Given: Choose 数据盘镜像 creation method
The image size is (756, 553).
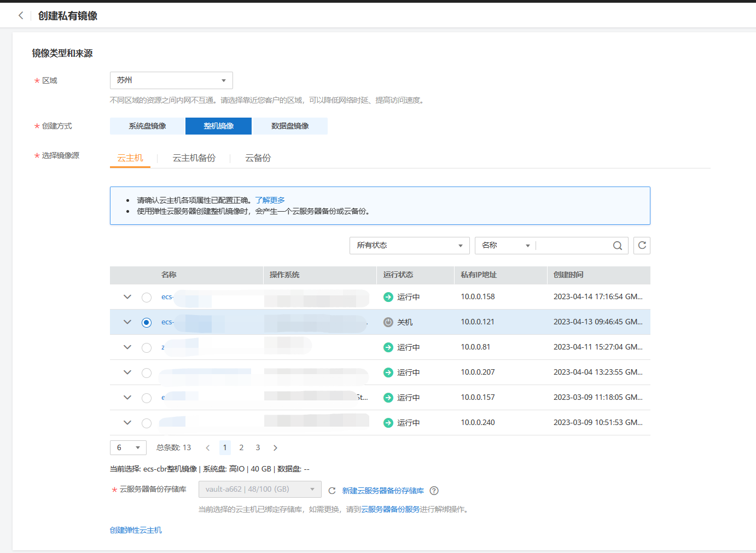Looking at the screenshot, I should (x=290, y=126).
